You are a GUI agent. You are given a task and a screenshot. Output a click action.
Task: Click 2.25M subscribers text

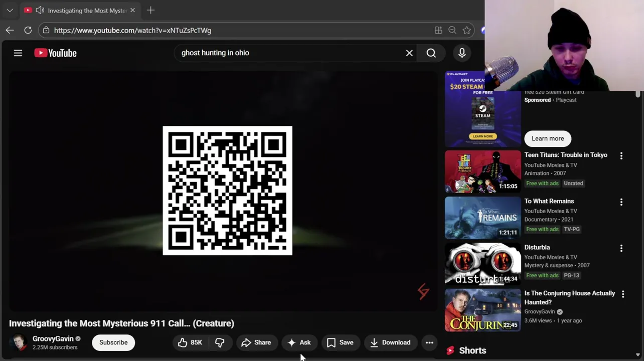pos(55,347)
